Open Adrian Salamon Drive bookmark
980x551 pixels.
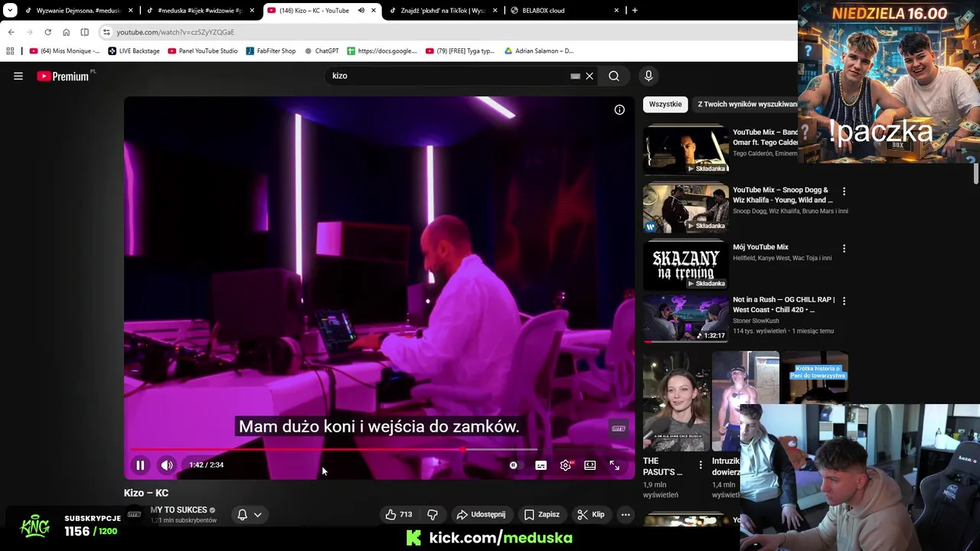click(x=539, y=51)
